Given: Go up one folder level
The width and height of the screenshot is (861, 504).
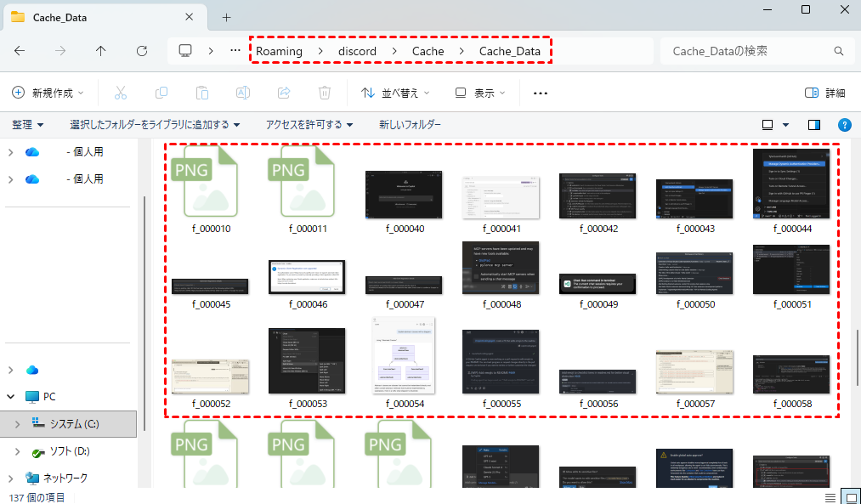Looking at the screenshot, I should 101,51.
